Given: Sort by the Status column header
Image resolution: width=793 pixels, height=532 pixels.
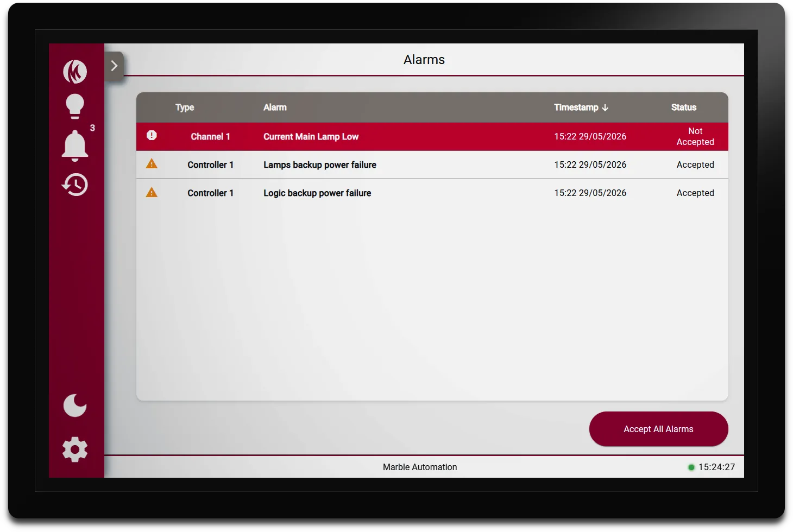Looking at the screenshot, I should 683,107.
